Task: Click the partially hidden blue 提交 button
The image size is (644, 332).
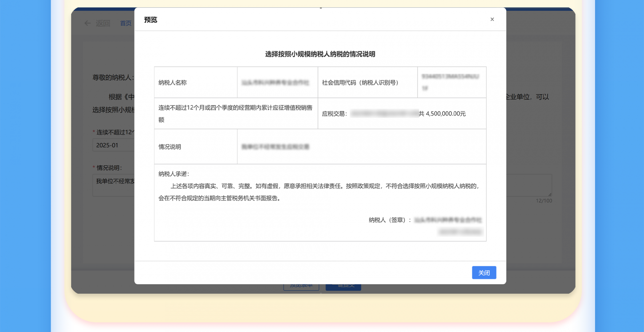Action: (x=343, y=287)
